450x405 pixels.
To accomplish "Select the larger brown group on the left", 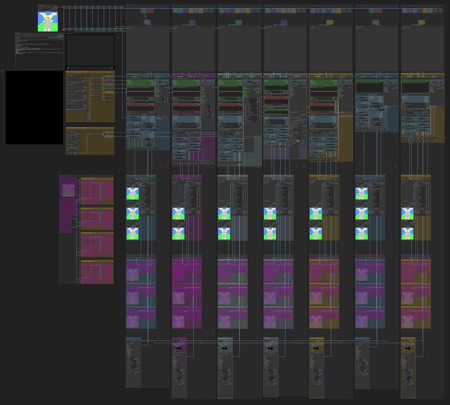I will [x=90, y=97].
